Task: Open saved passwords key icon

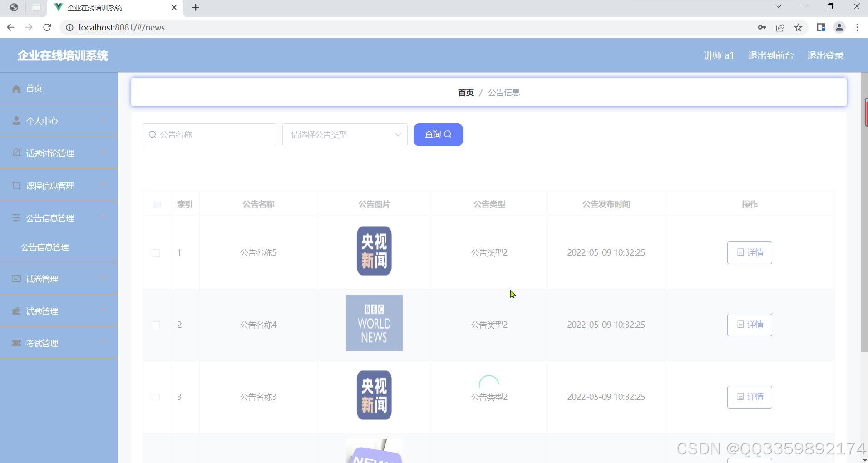Action: click(x=762, y=28)
